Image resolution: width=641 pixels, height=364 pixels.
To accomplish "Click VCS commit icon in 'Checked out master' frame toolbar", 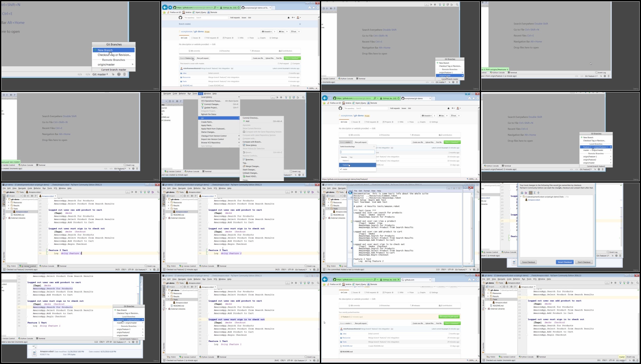I will (624, 283).
